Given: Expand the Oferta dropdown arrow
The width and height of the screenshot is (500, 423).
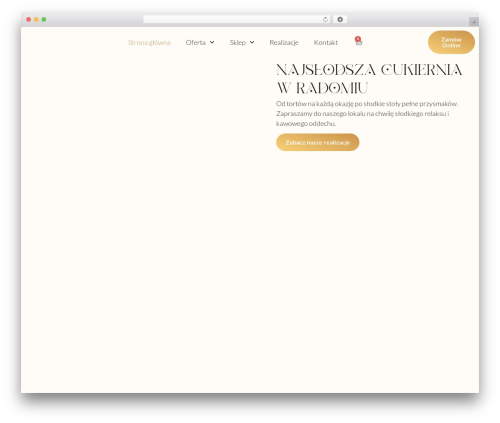Looking at the screenshot, I should tap(212, 42).
